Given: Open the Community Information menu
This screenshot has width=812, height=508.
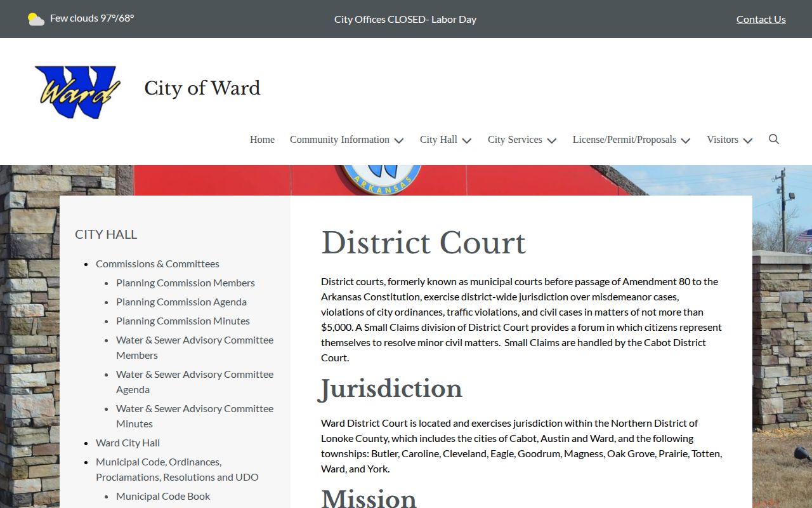Looking at the screenshot, I should click(339, 140).
